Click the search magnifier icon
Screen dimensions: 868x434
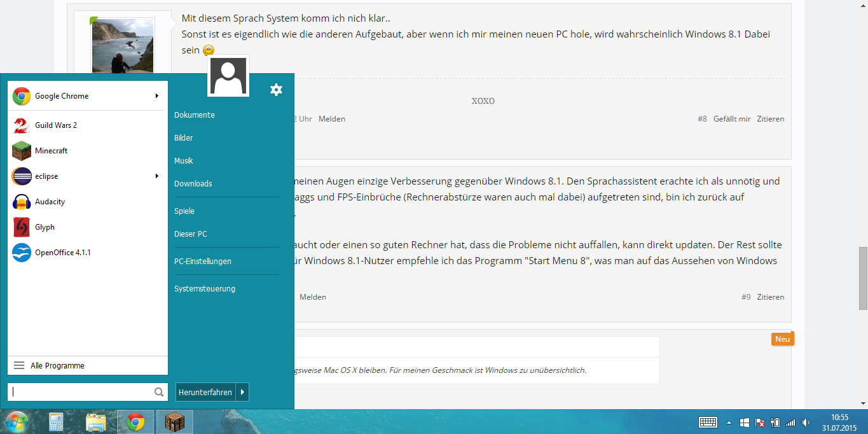pos(159,393)
